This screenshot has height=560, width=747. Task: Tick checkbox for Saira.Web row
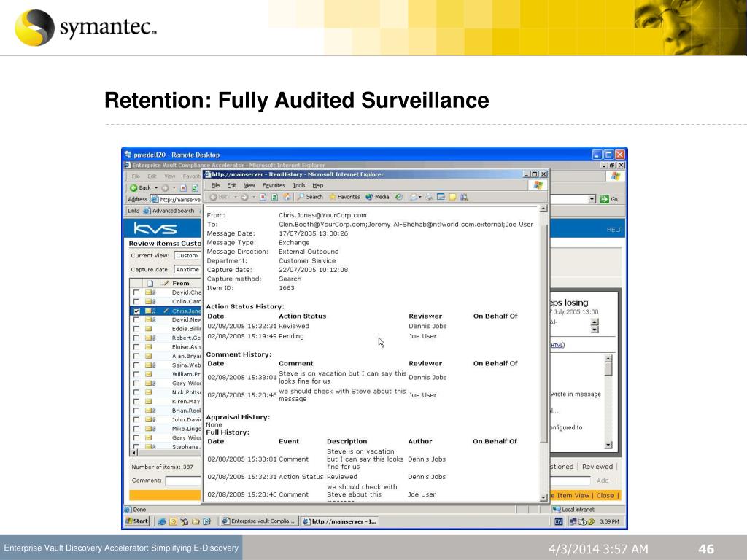click(x=136, y=365)
